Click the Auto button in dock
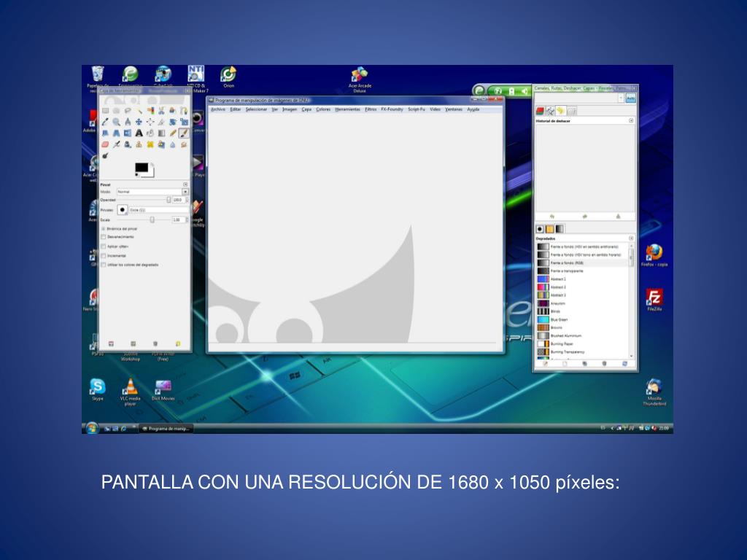This screenshot has height=560, width=747. (630, 98)
